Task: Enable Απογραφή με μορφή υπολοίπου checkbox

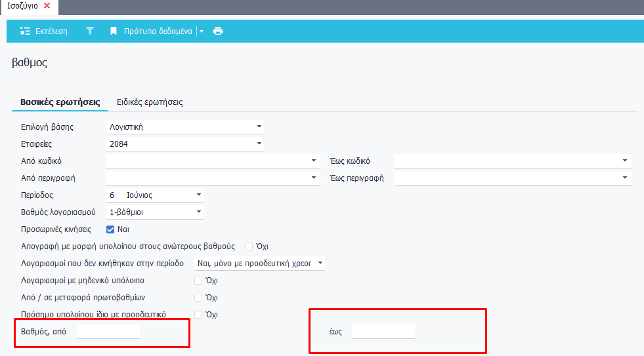Action: pos(249,247)
